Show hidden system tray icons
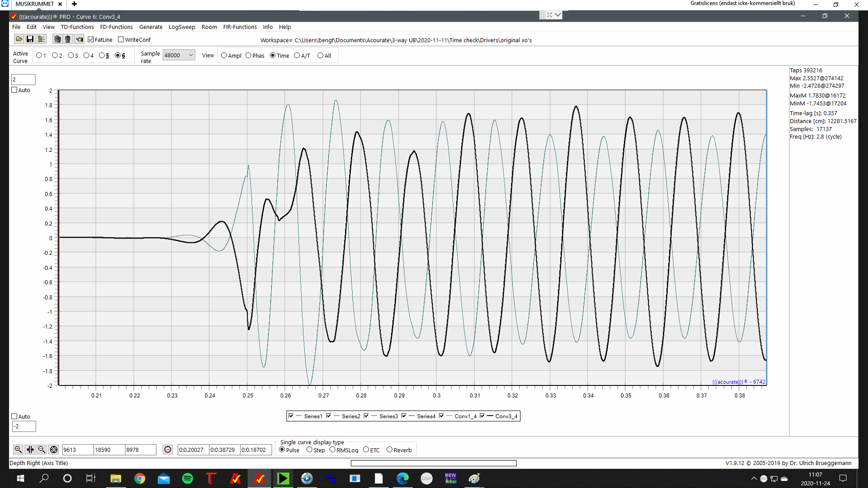 point(754,479)
